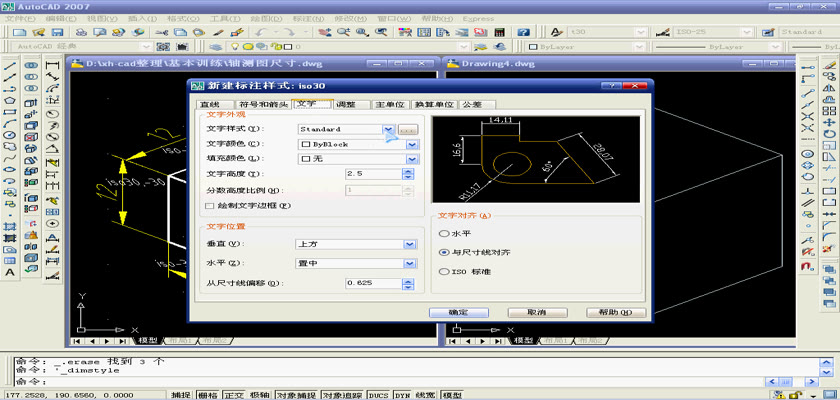Open the QuickCalc calculator icon
Viewport: 840px width, 400px height.
499,32
